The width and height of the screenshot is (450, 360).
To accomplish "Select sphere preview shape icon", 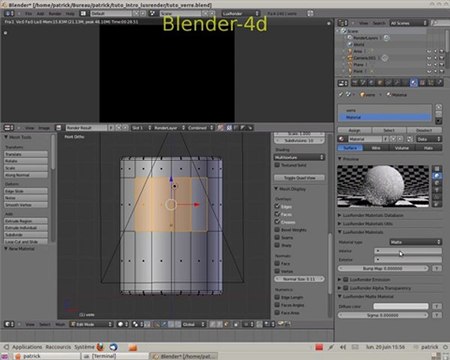I will click(438, 176).
